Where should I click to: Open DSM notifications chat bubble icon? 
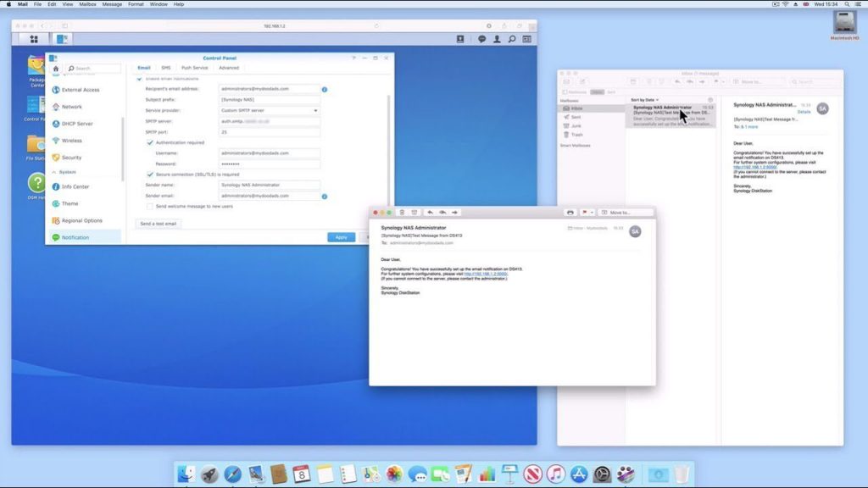click(x=481, y=39)
